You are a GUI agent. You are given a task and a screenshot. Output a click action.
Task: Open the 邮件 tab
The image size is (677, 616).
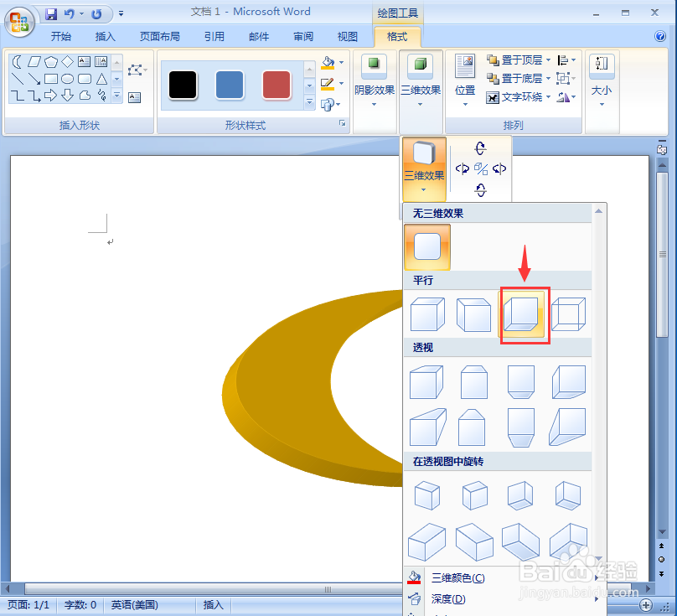(x=259, y=37)
